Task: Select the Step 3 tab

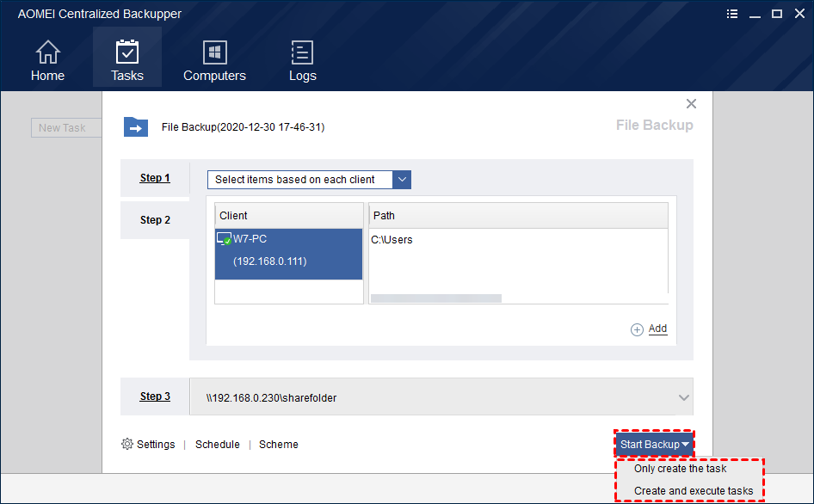Action: pyautogui.click(x=155, y=396)
